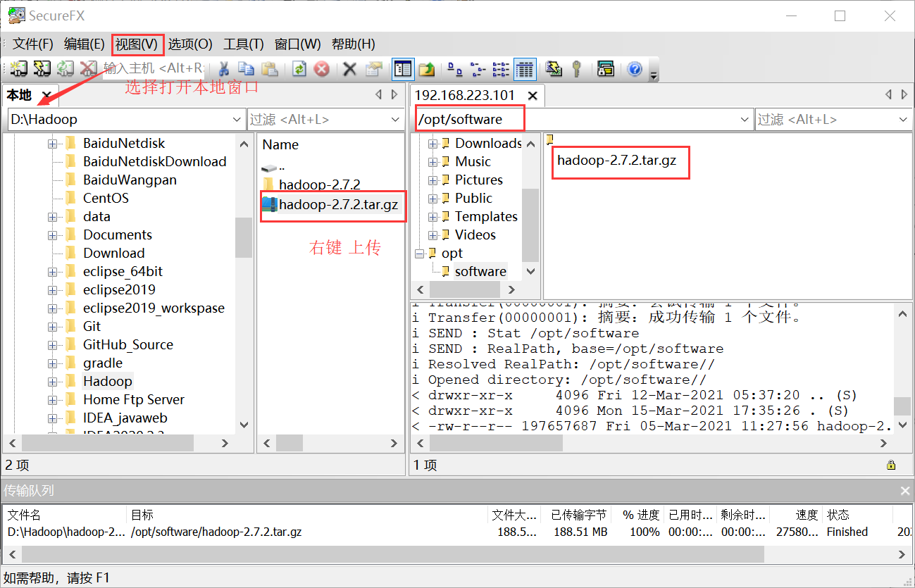
Task: Open the 选项(O) menu
Action: click(190, 44)
